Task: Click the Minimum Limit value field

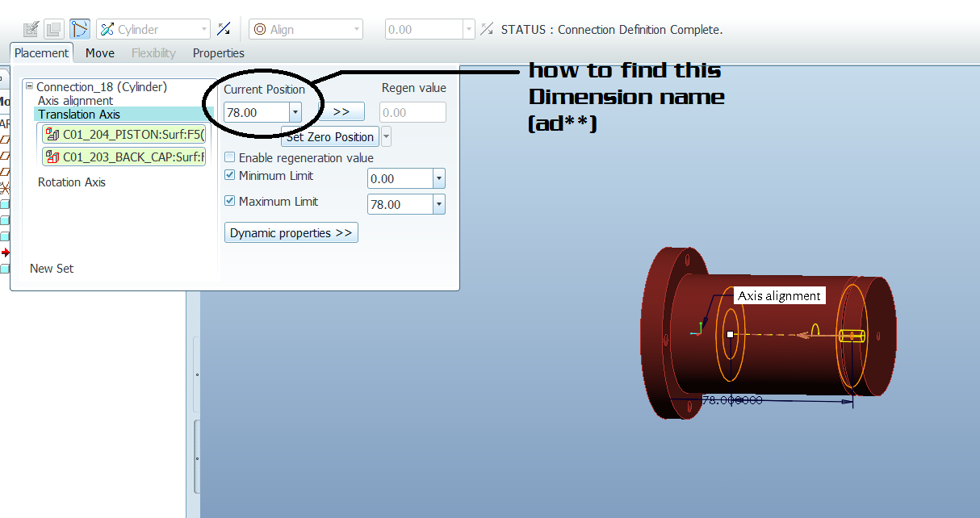Action: point(400,179)
